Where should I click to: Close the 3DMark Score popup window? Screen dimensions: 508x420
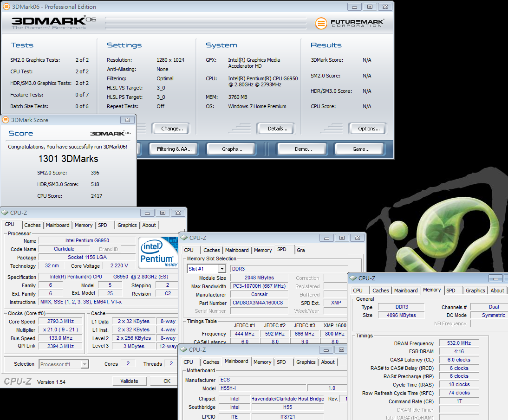(x=127, y=120)
